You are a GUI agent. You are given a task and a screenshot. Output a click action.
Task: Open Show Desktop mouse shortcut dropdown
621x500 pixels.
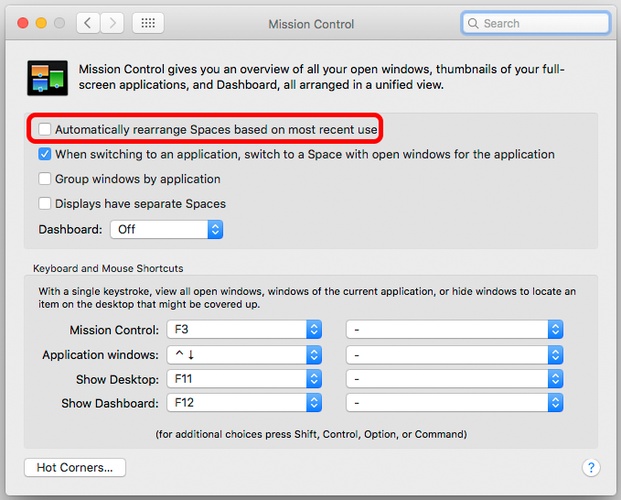click(x=454, y=379)
